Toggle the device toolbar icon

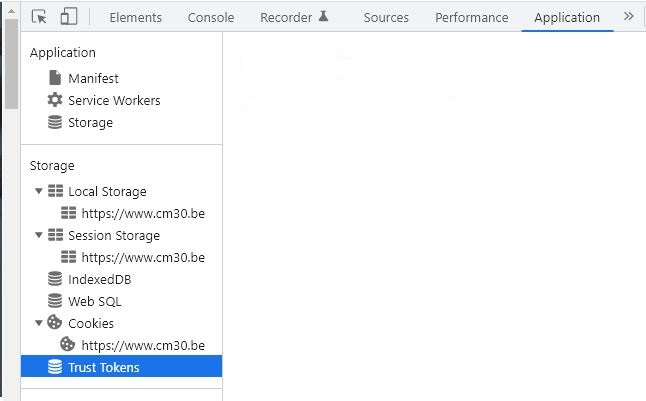[x=69, y=17]
